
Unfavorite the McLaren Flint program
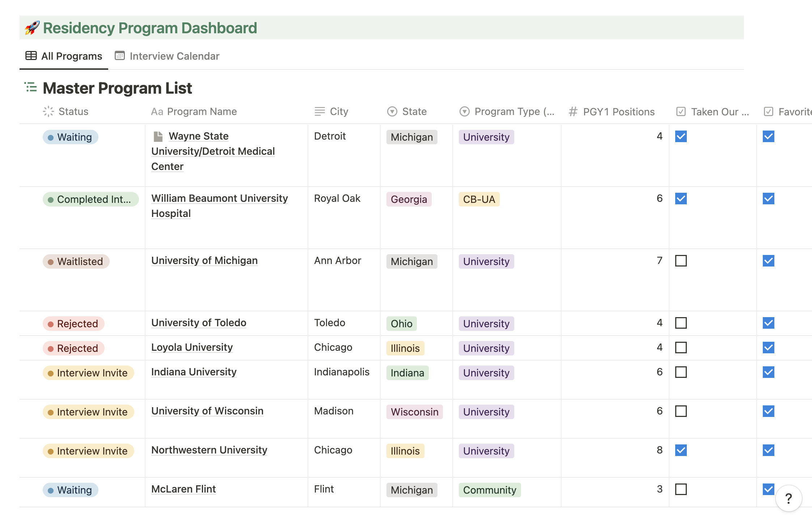769,489
